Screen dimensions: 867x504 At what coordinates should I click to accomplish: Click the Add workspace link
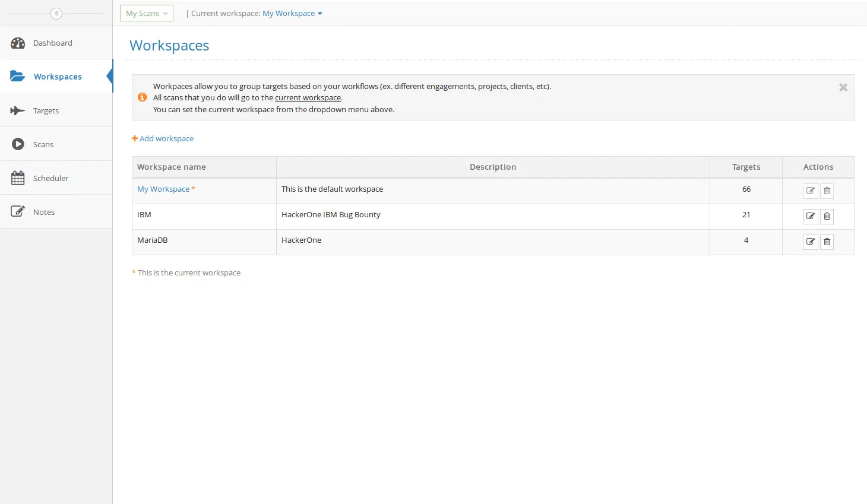[163, 138]
